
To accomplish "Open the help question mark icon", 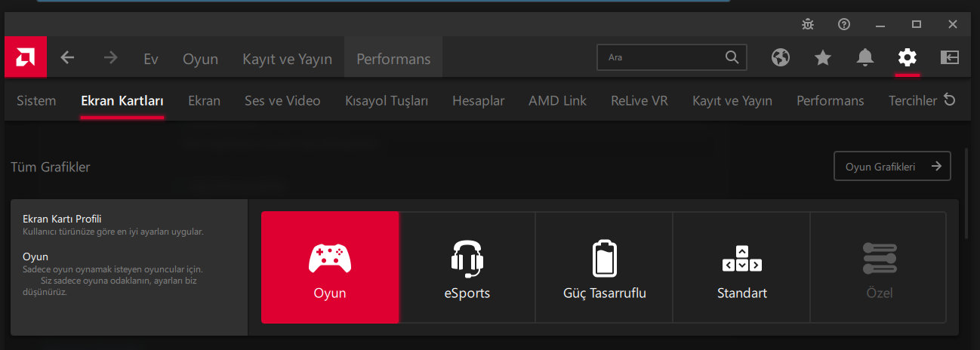I will (x=844, y=24).
